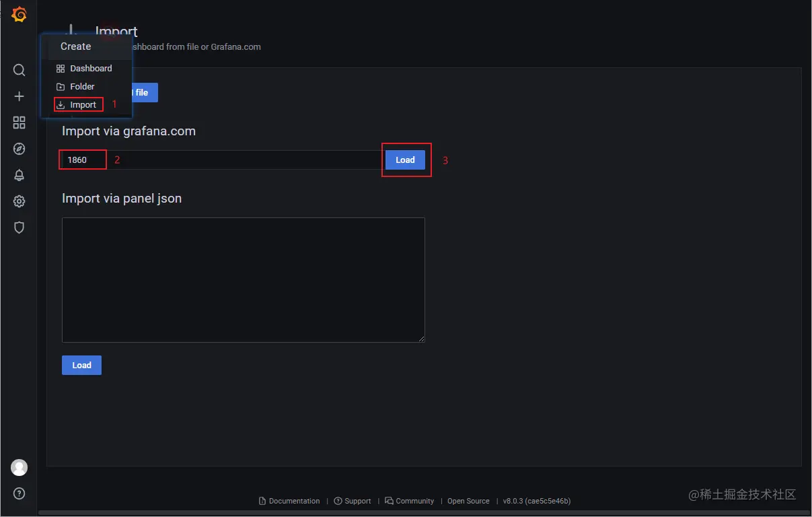Click the horizontal scrollbar at the bottom
This screenshot has width=812, height=517.
[424, 513]
